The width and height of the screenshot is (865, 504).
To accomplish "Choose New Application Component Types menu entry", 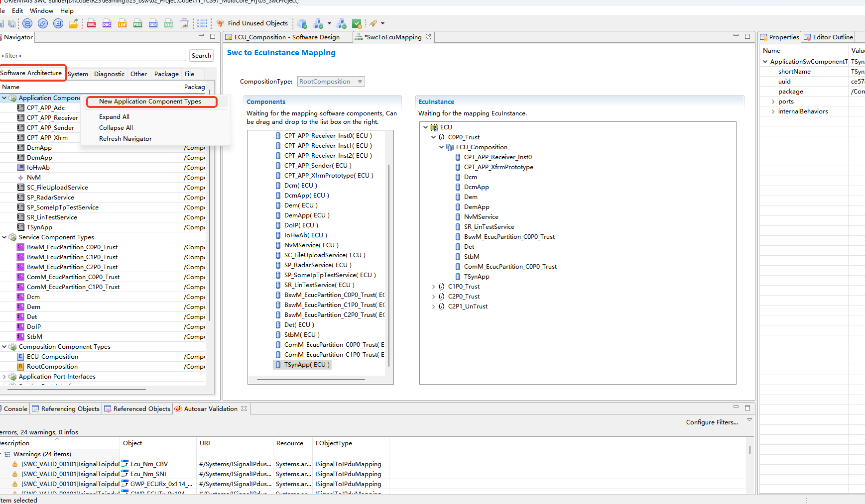I will click(150, 101).
